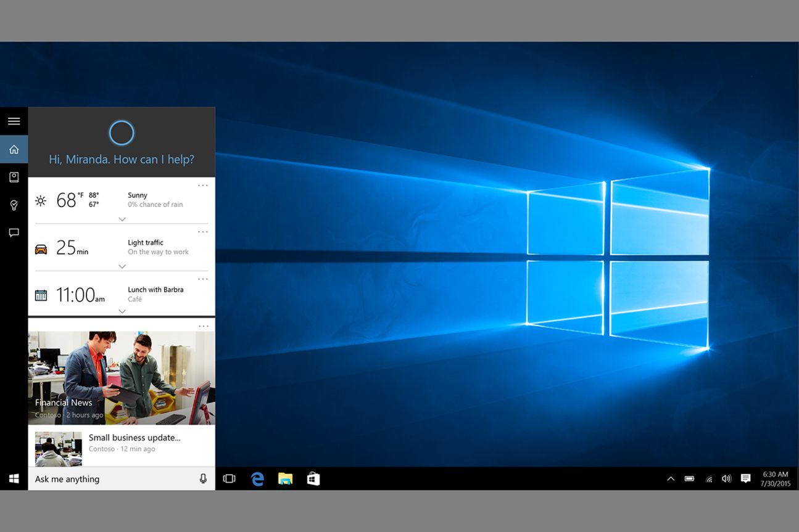Click the microphone icon in search box
The height and width of the screenshot is (532, 799).
pyautogui.click(x=203, y=479)
